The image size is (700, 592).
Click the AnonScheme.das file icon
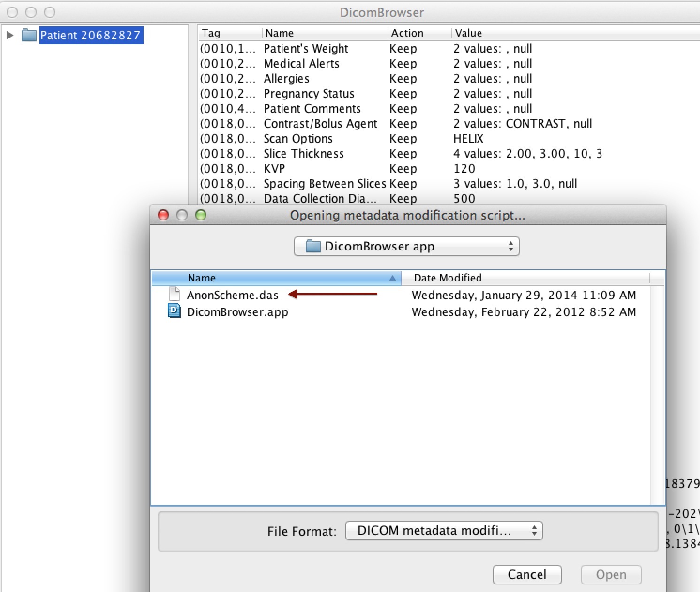175,295
